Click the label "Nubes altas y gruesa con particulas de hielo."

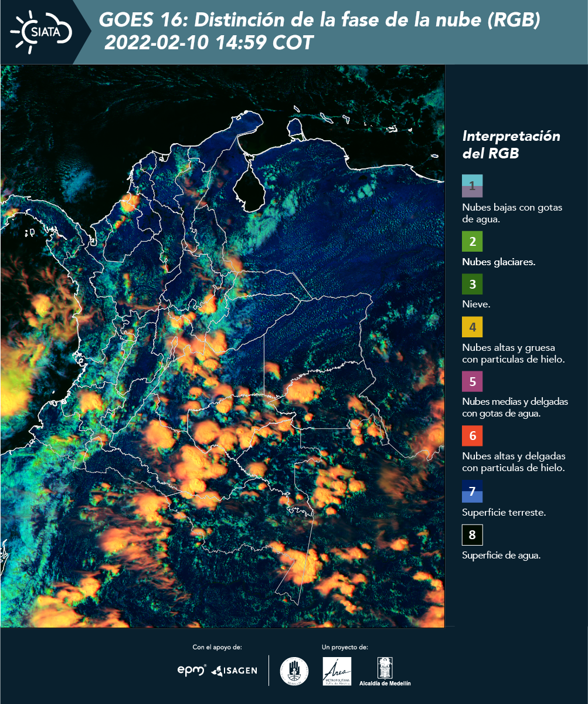click(513, 354)
